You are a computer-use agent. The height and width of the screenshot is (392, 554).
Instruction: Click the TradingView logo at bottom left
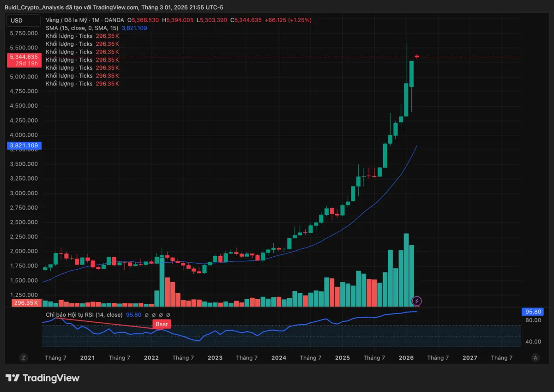(42, 378)
